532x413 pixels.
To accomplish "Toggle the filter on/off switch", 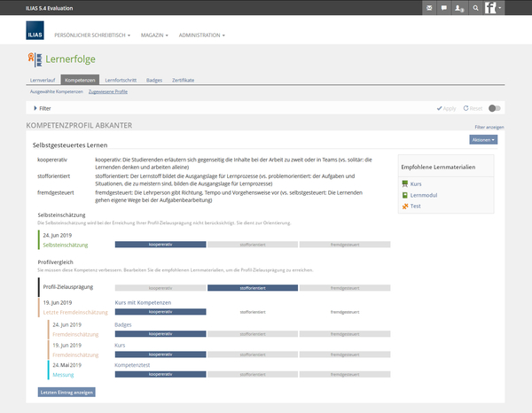I will (x=495, y=108).
